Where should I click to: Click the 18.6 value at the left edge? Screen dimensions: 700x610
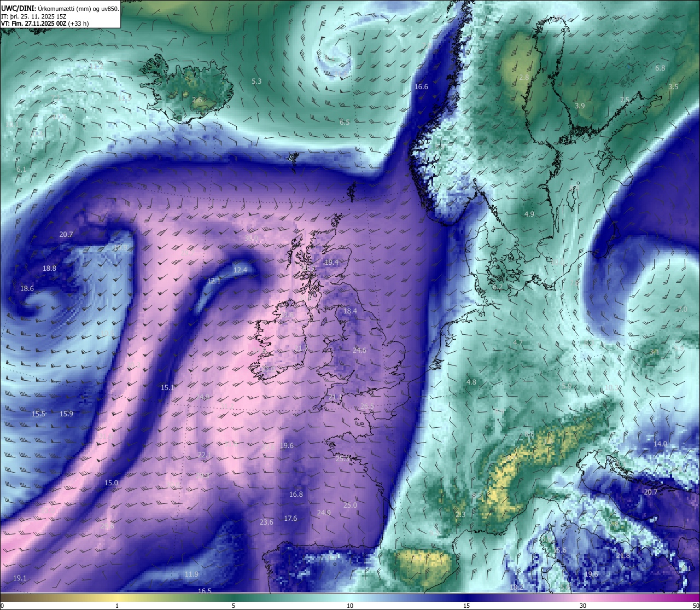tap(27, 289)
